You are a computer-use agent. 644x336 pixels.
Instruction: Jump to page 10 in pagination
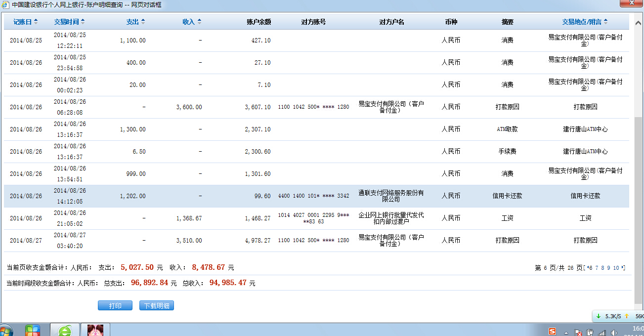(x=616, y=268)
